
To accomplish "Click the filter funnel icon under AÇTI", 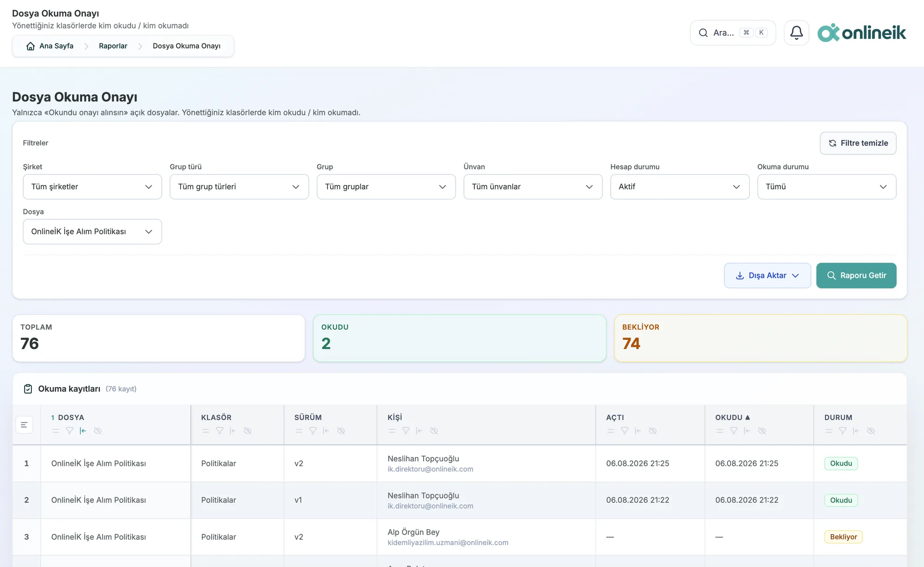I will [625, 431].
